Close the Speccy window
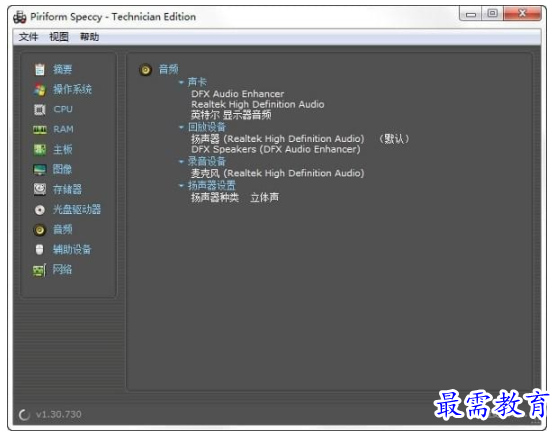Screen dimensions: 558x436 pyautogui.click(x=522, y=14)
